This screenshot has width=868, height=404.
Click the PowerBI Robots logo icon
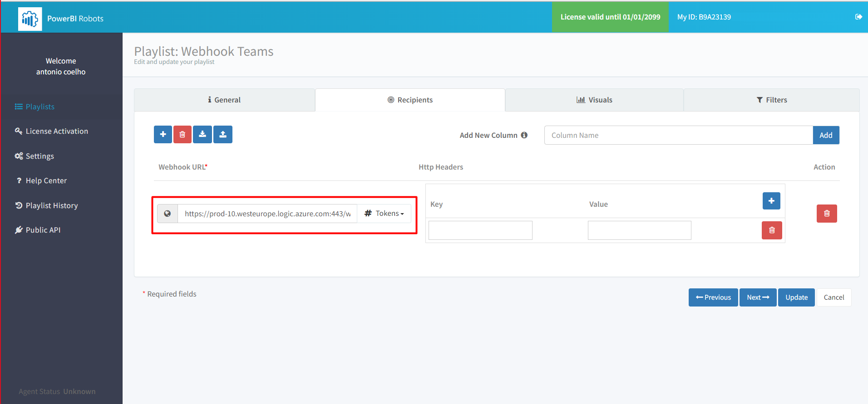click(x=30, y=19)
